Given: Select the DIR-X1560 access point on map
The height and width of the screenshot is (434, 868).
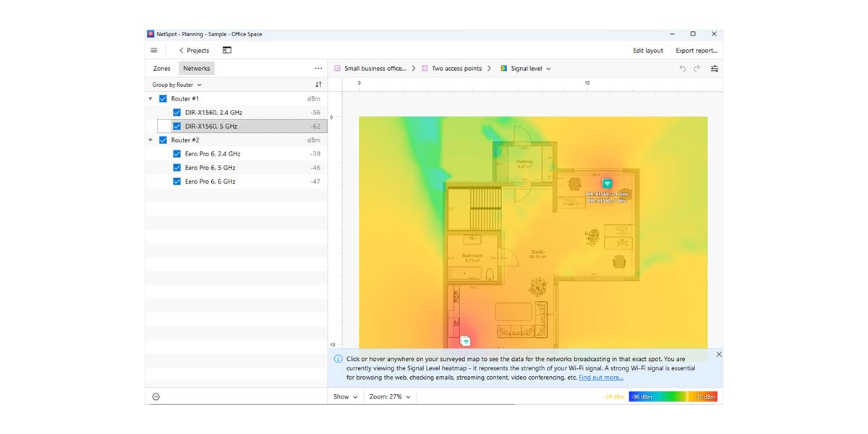Looking at the screenshot, I should pos(608,184).
